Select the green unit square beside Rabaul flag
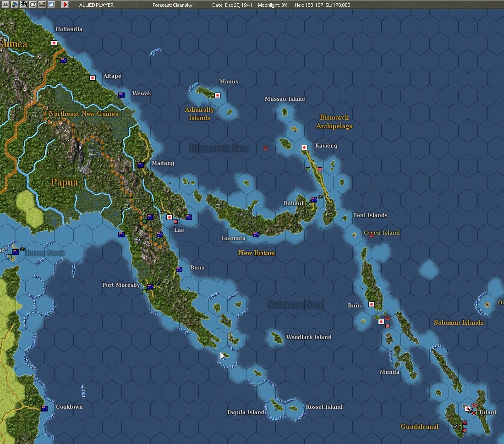This screenshot has height=444, width=504. tap(308, 204)
